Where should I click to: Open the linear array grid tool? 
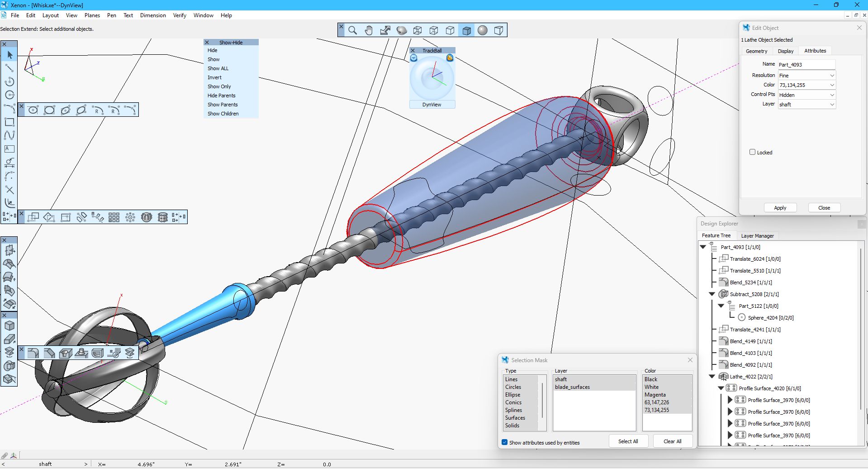[x=114, y=217]
